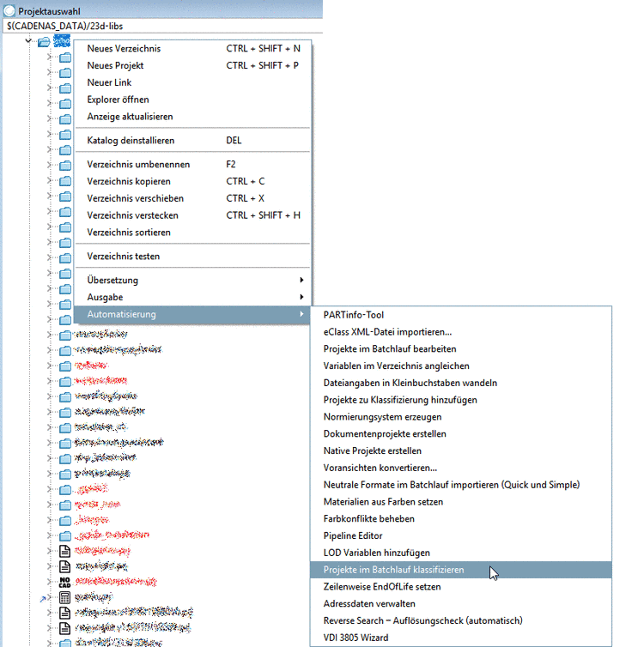Select Materialien aus Farben setzen

coord(461,502)
